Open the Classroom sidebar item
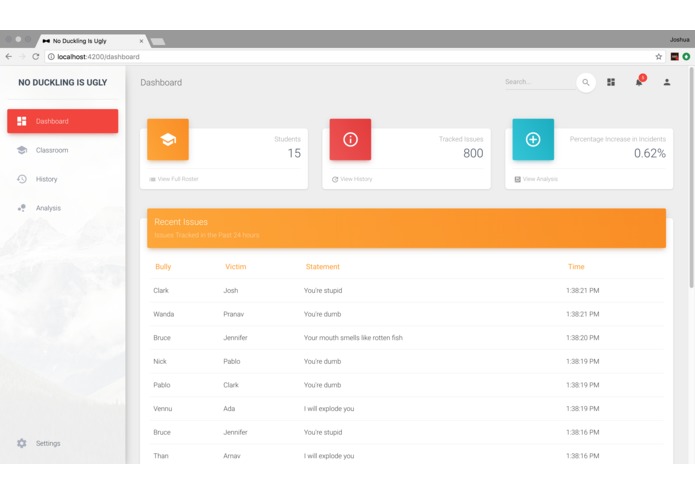Image resolution: width=695 pixels, height=494 pixels. click(x=62, y=150)
